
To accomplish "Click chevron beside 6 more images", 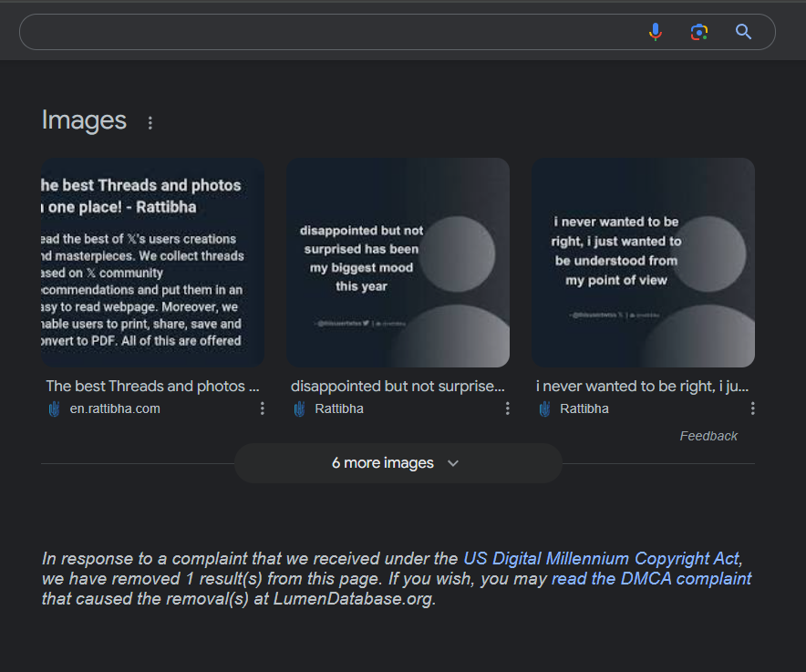I will (453, 463).
